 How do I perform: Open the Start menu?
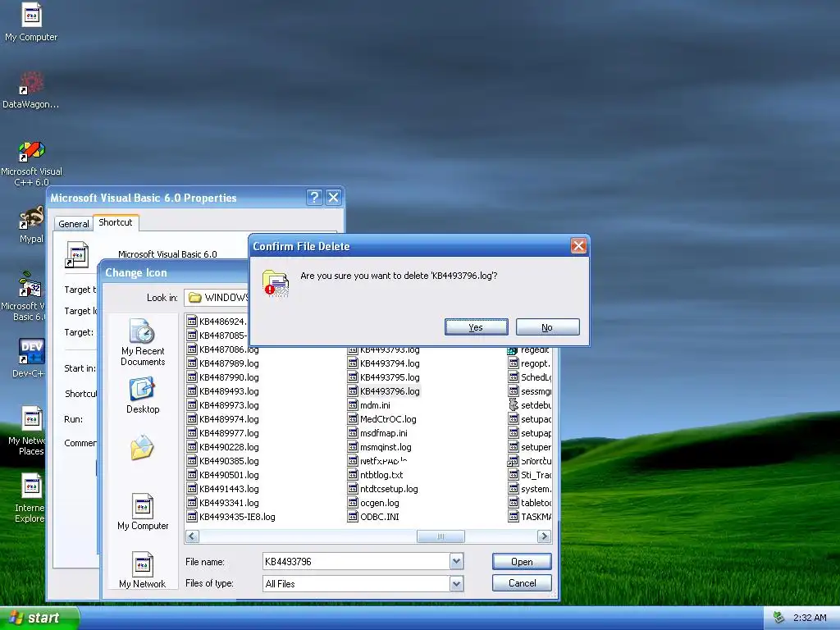39,618
